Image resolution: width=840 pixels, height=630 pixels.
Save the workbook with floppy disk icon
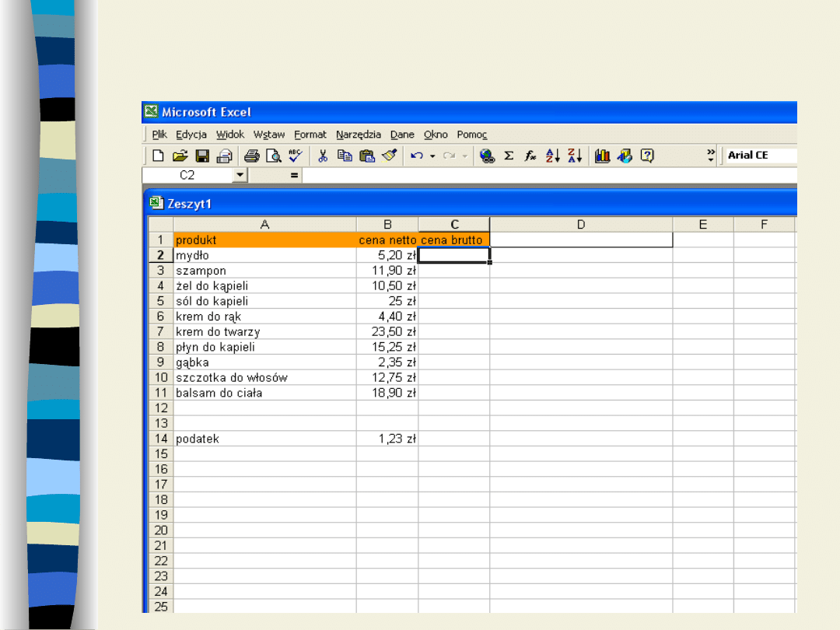202,156
